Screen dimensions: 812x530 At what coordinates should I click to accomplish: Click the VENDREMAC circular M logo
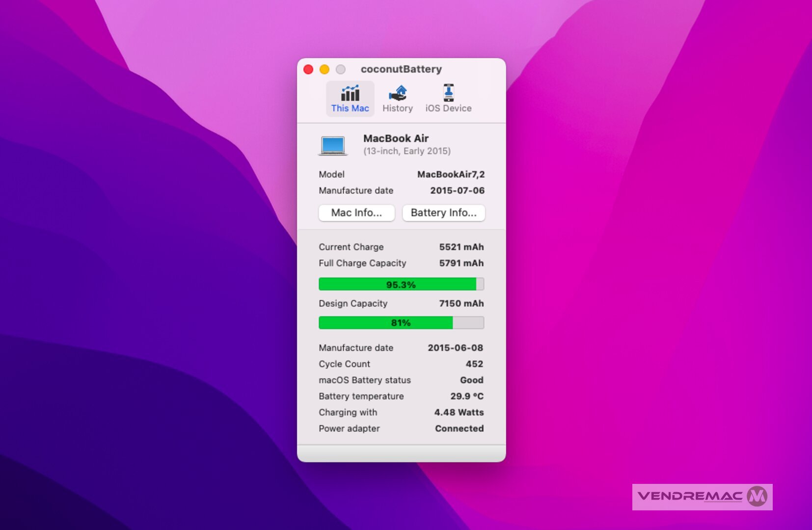coord(757,497)
